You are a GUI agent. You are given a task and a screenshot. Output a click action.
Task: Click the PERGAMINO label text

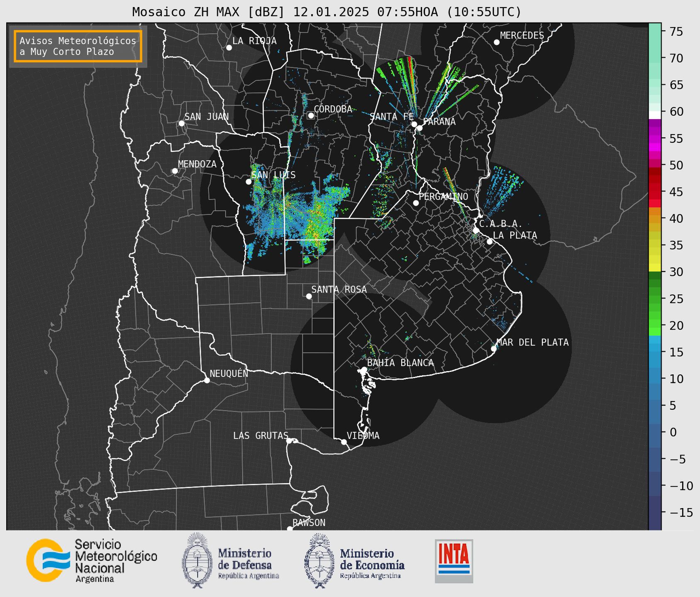pyautogui.click(x=444, y=197)
